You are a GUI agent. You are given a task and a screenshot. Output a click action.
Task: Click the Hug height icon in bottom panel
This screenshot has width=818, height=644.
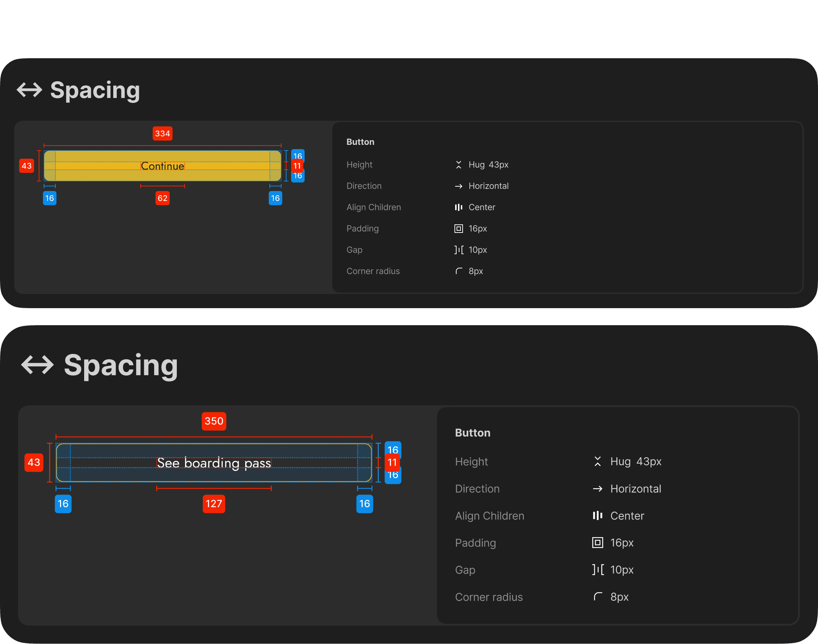(598, 462)
